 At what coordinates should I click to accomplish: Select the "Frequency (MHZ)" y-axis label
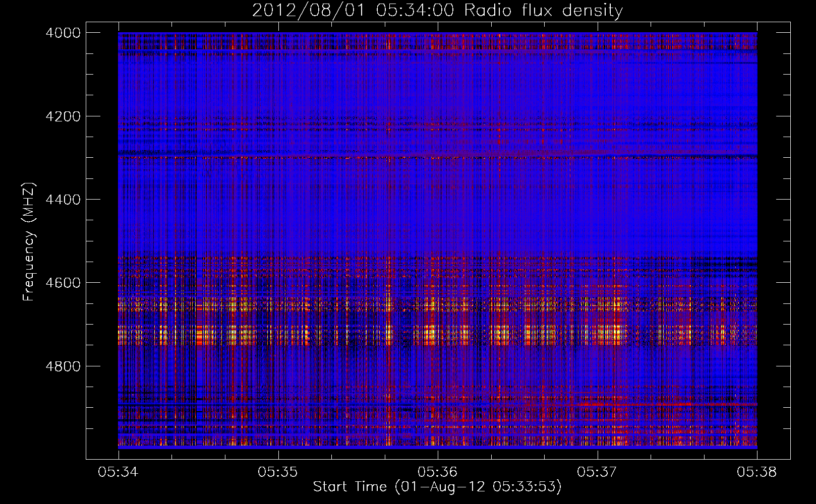29,242
